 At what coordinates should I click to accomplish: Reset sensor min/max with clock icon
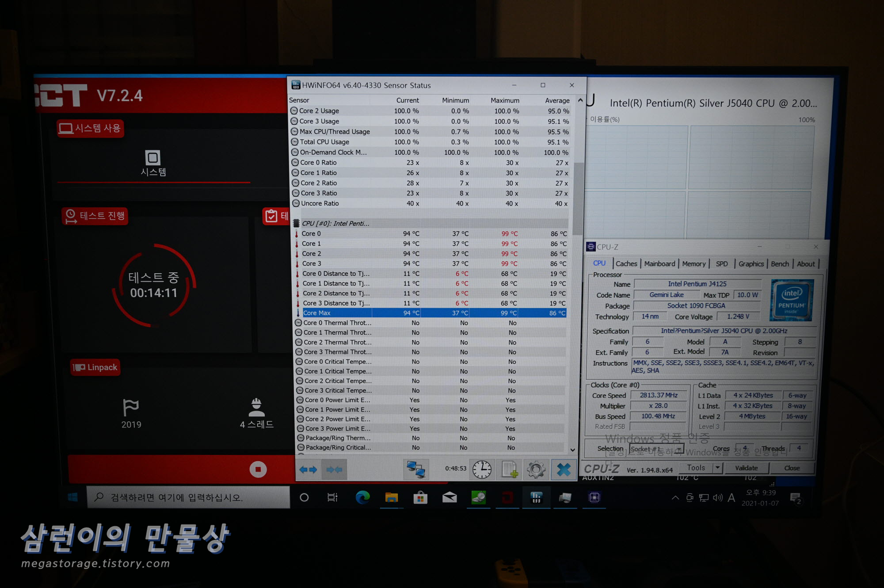[482, 470]
